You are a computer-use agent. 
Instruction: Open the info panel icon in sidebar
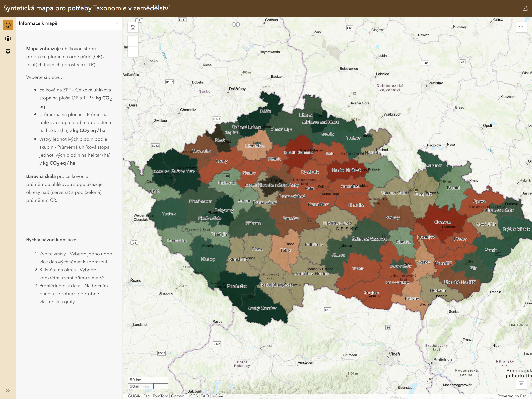click(8, 25)
